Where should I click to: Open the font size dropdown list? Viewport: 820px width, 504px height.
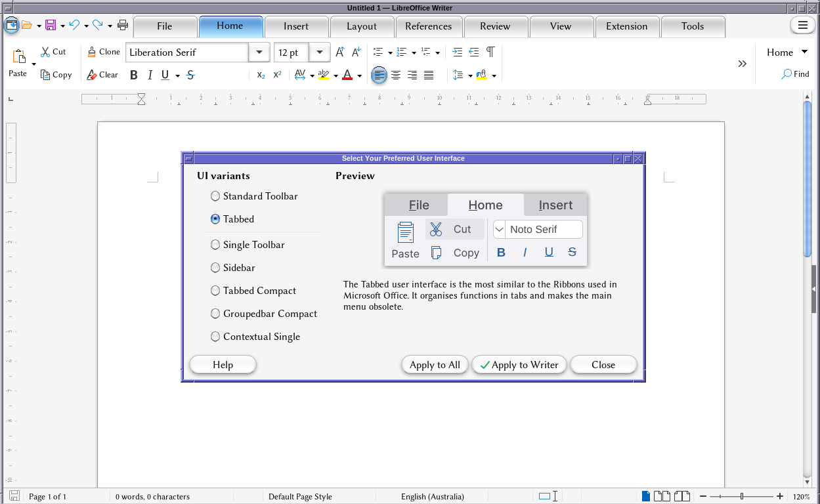320,52
